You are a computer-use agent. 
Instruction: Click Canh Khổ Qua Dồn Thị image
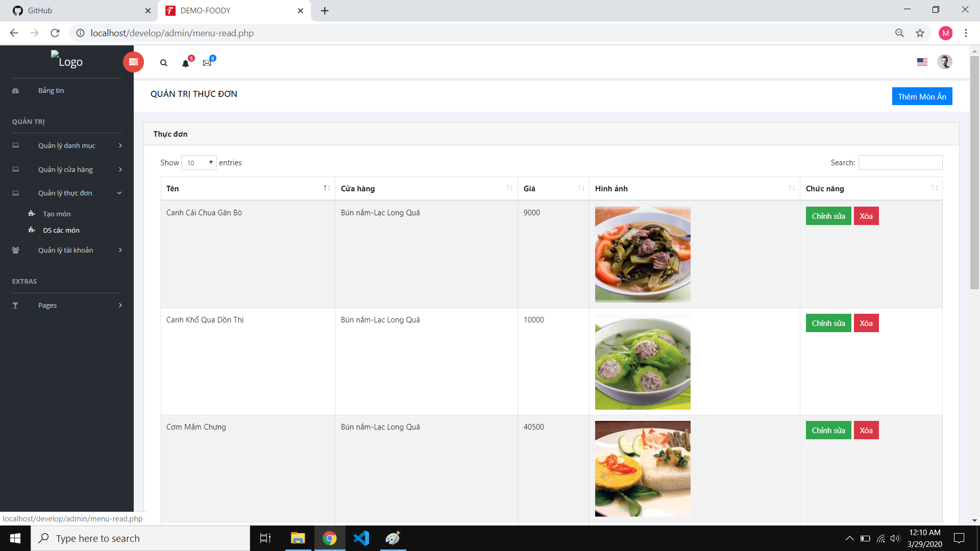coord(643,361)
